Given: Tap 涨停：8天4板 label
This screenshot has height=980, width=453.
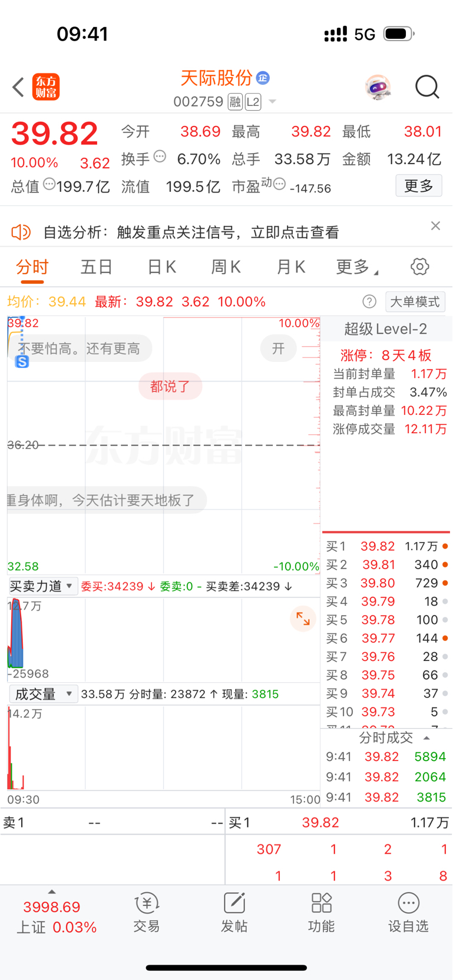Looking at the screenshot, I should coord(386,356).
